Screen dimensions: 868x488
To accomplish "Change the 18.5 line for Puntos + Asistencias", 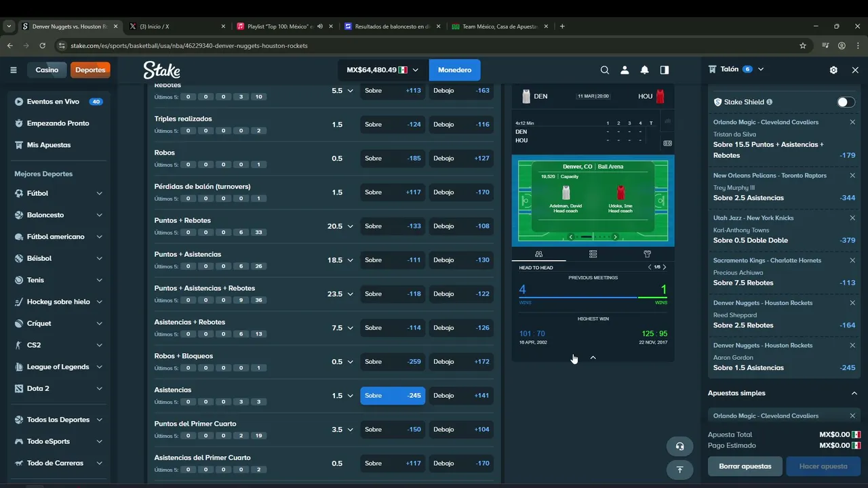I will (340, 260).
